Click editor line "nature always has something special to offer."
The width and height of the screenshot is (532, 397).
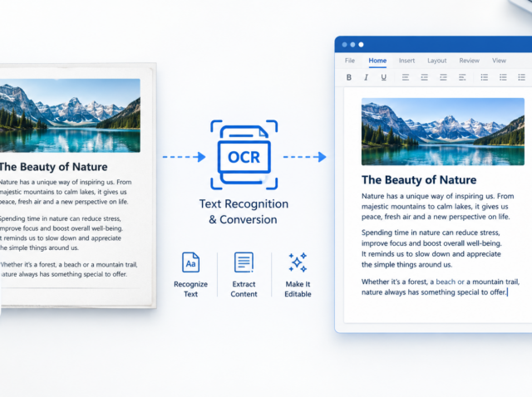coord(434,292)
